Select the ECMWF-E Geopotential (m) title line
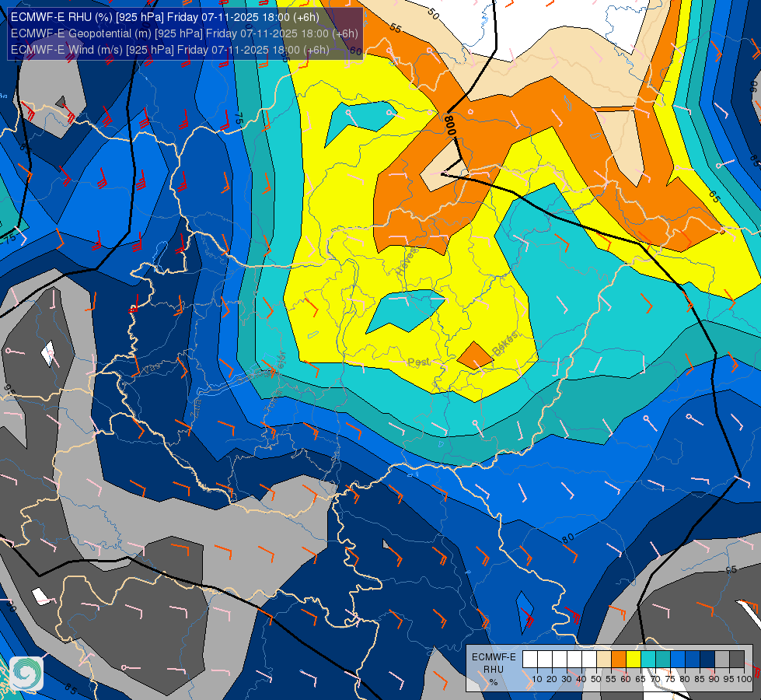This screenshot has width=761, height=700. click(x=184, y=33)
